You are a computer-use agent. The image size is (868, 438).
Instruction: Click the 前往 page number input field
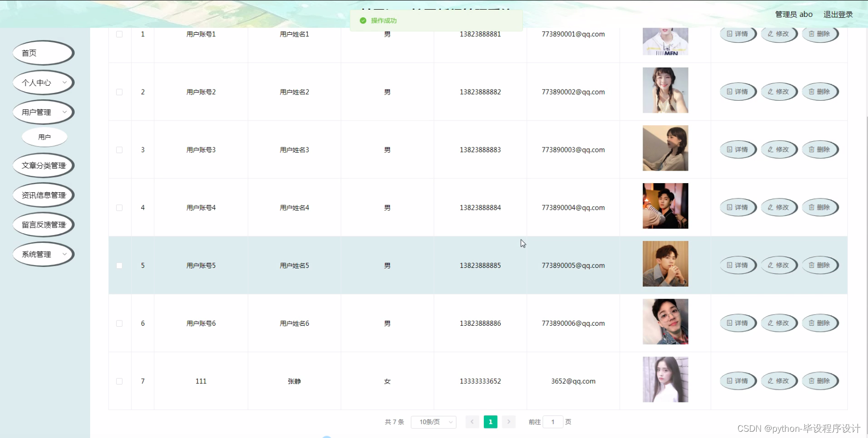[553, 422]
